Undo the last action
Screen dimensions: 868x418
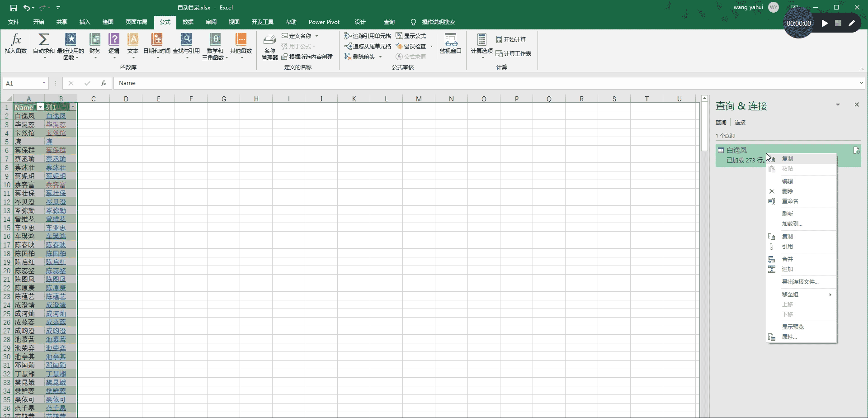(27, 8)
